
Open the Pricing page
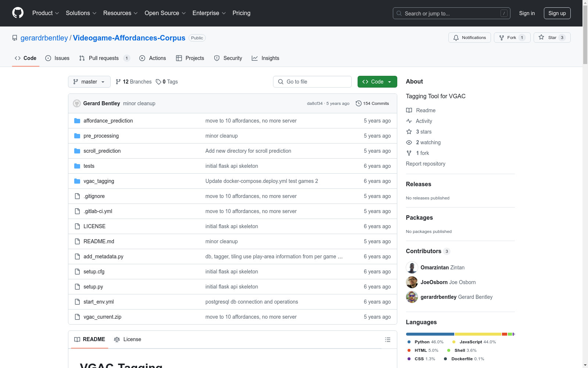point(241,13)
